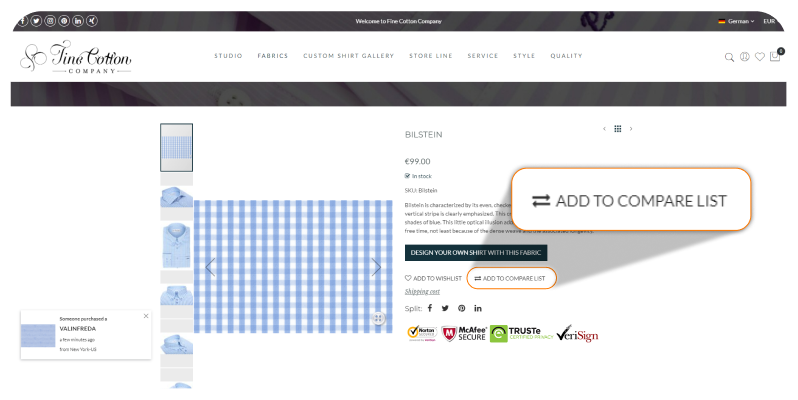Click the VALINFREDA product in notification
The width and height of the screenshot is (798, 400).
[x=78, y=329]
